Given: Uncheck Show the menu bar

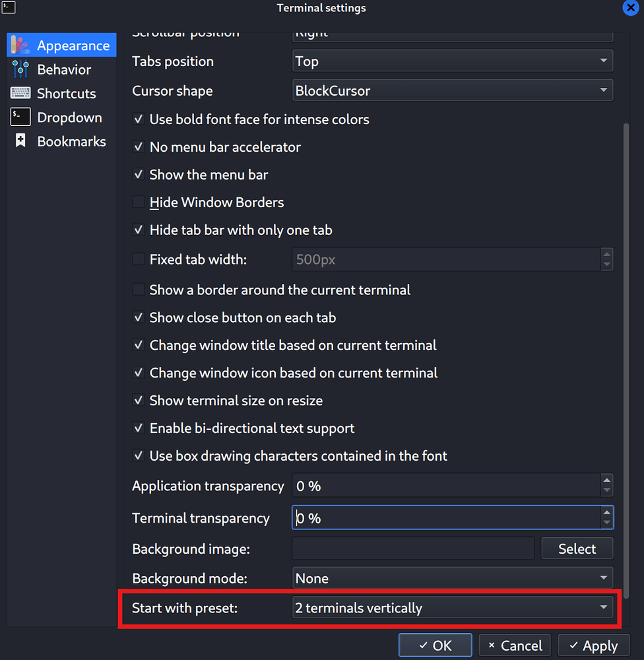Looking at the screenshot, I should pos(139,175).
